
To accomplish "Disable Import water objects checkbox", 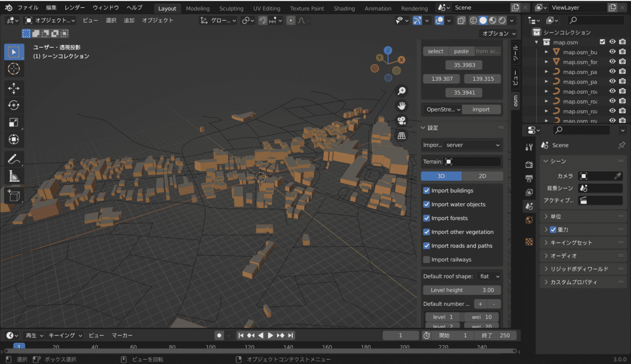I will 427,204.
